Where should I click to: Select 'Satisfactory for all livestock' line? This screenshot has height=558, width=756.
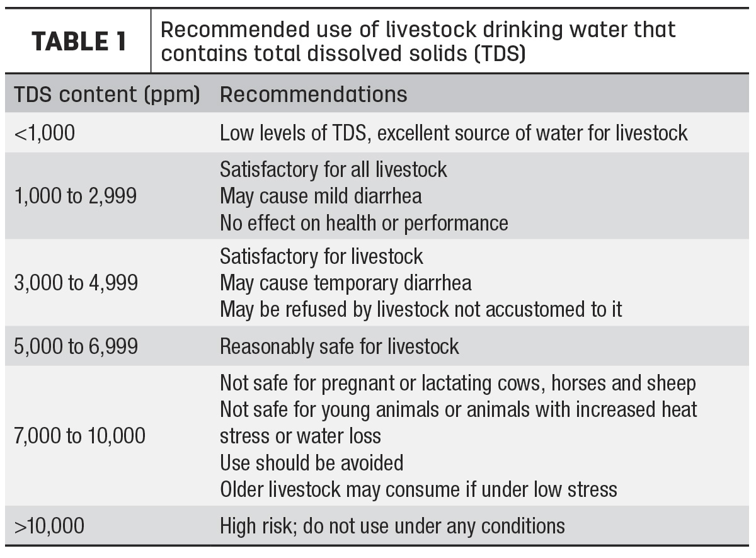pos(333,169)
